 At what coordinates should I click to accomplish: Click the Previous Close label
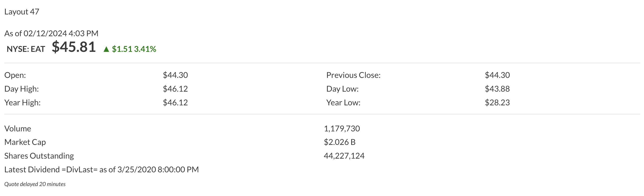pyautogui.click(x=353, y=75)
